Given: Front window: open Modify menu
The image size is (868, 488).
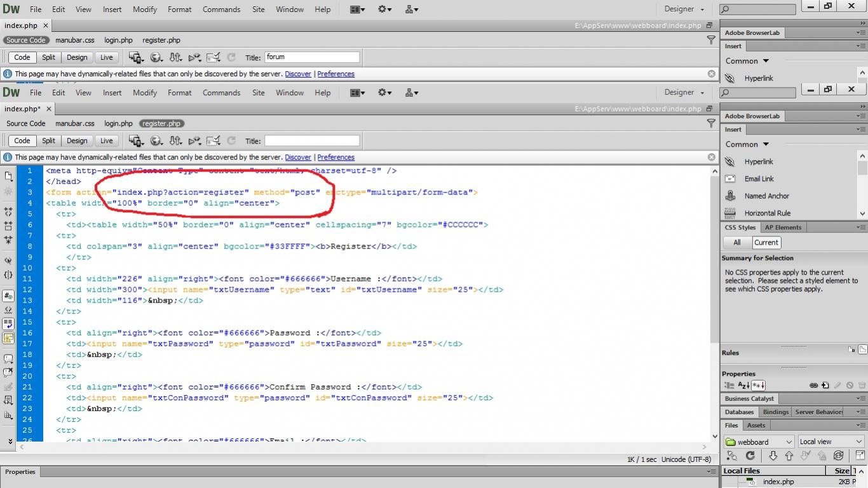Looking at the screenshot, I should (145, 93).
